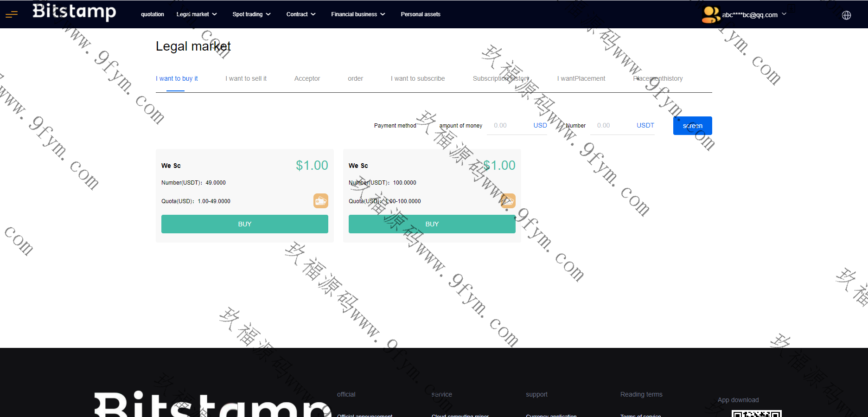The image size is (868, 417).
Task: Expand the Spot trading dropdown
Action: pyautogui.click(x=251, y=14)
